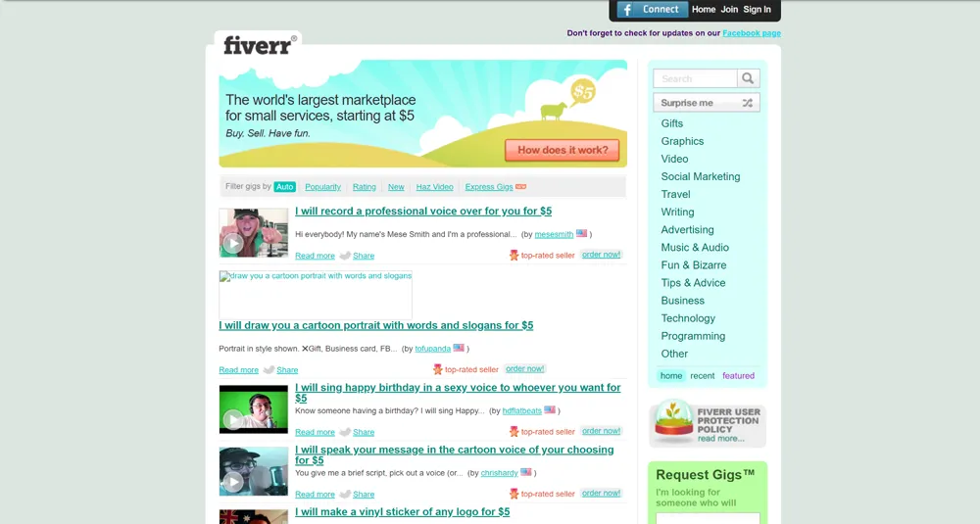
Task: Open the Other category
Action: click(674, 354)
